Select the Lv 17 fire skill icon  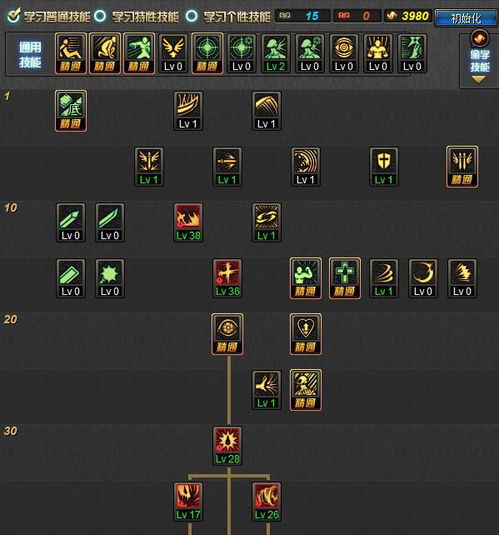pos(188,502)
